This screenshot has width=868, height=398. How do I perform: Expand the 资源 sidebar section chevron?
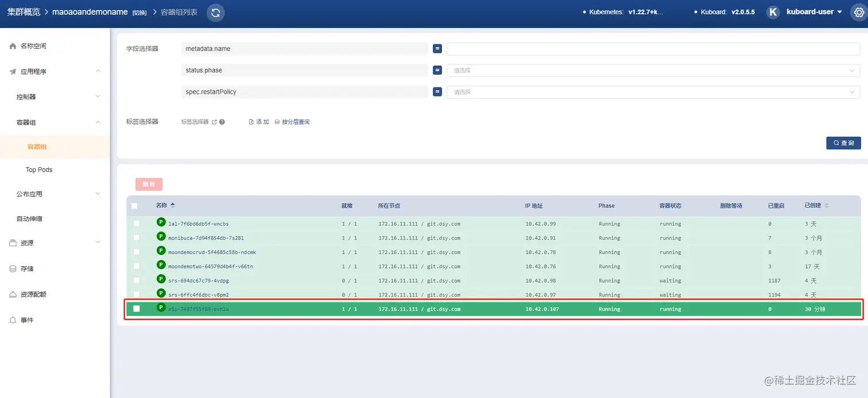[98, 242]
